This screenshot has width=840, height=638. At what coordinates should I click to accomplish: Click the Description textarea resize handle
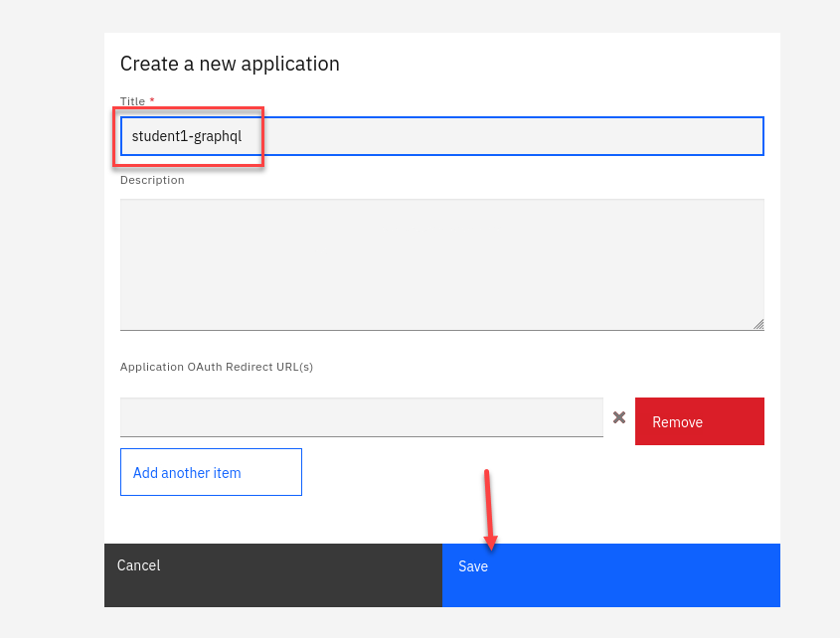(758, 324)
